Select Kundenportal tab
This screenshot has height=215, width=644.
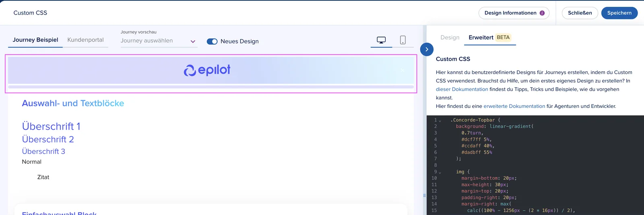[85, 40]
